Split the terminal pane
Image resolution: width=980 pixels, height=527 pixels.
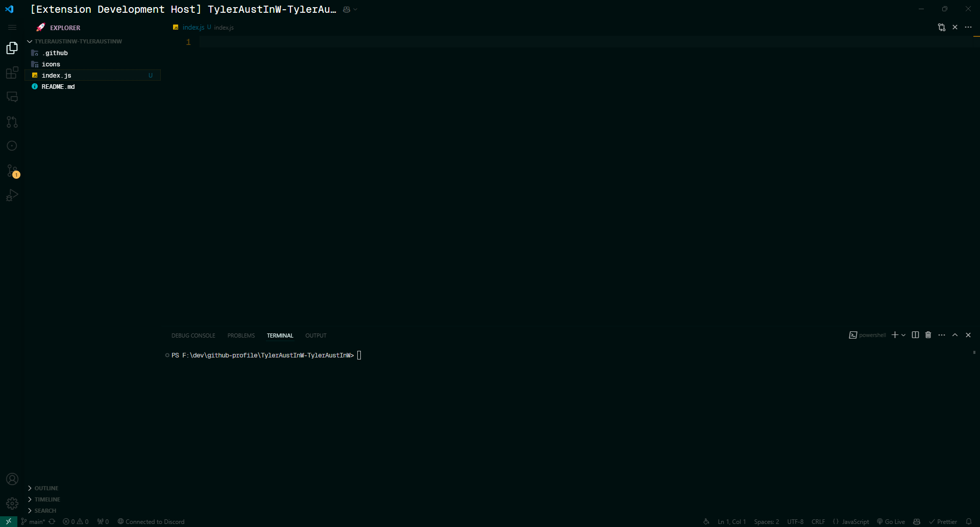[915, 335]
